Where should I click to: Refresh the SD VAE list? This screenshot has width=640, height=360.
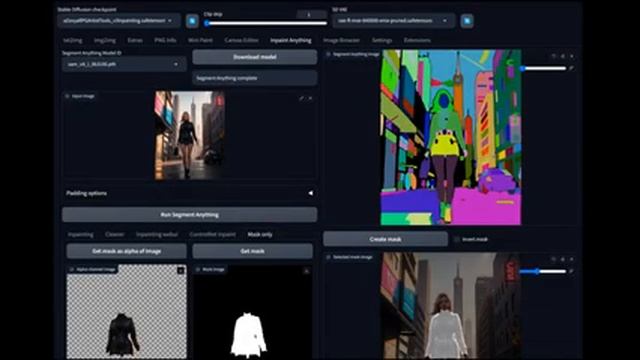click(x=467, y=21)
